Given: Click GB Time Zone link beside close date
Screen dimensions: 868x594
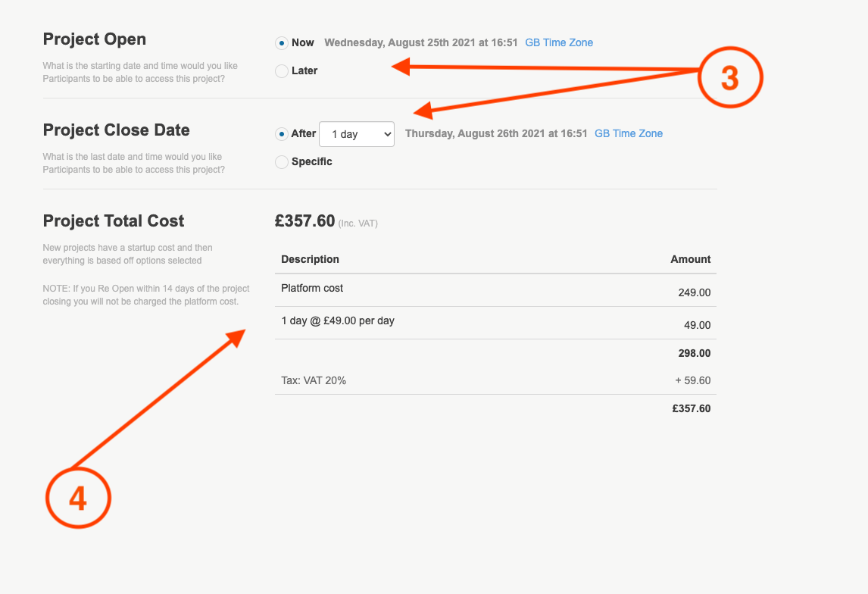Looking at the screenshot, I should pyautogui.click(x=628, y=133).
